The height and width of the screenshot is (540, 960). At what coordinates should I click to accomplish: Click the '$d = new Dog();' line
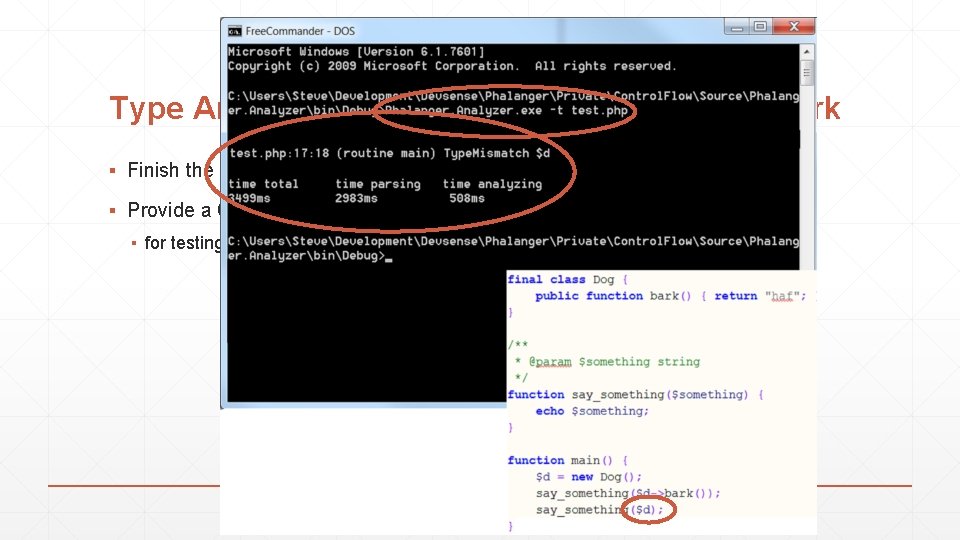pos(588,477)
